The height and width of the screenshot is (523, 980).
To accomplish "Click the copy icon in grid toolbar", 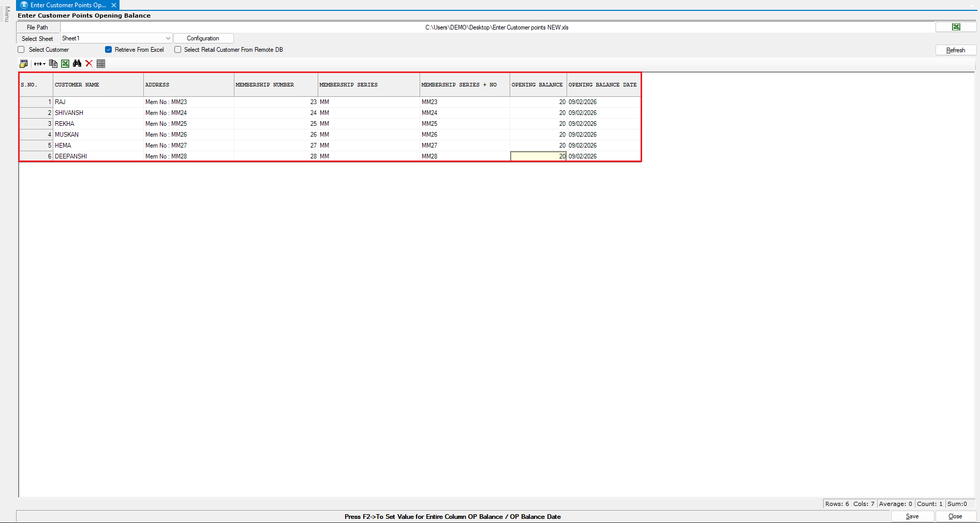I will click(x=53, y=64).
